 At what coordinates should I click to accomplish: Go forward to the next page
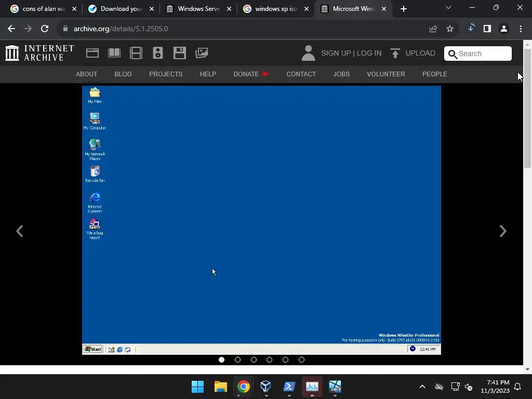pos(28,29)
